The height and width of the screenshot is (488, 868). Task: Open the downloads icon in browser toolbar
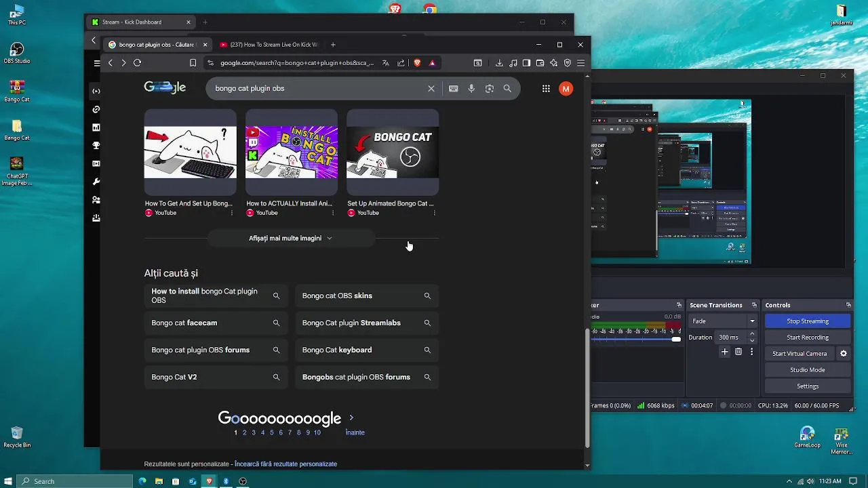point(499,63)
